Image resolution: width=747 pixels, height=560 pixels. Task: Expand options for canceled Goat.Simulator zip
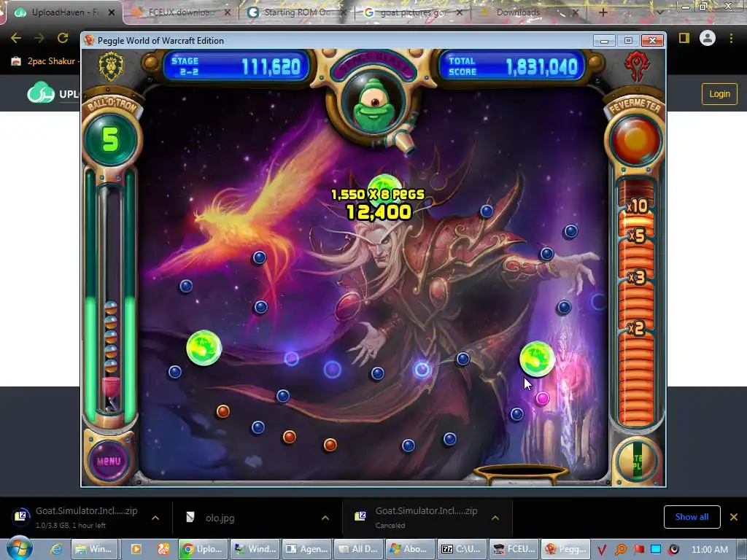click(x=495, y=518)
